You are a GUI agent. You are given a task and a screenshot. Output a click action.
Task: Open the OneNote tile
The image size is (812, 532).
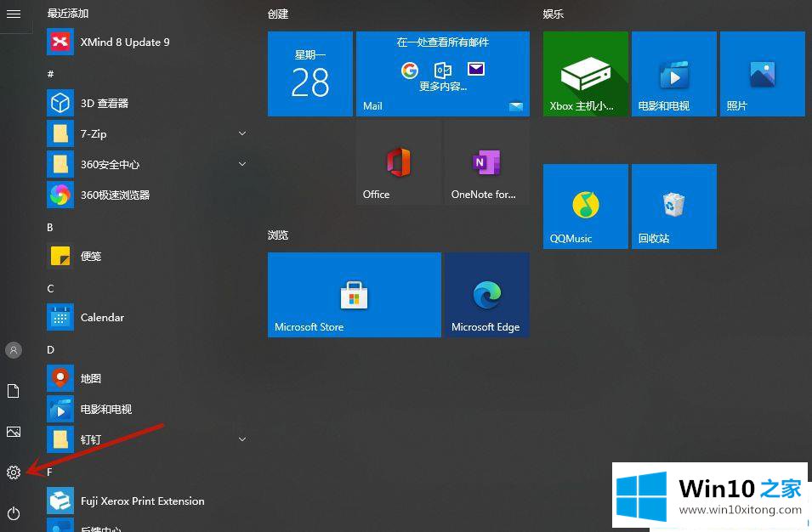pos(487,162)
